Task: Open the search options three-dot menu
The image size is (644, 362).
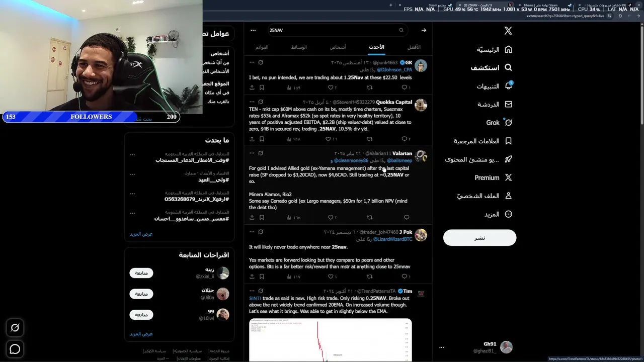Action: [253, 30]
